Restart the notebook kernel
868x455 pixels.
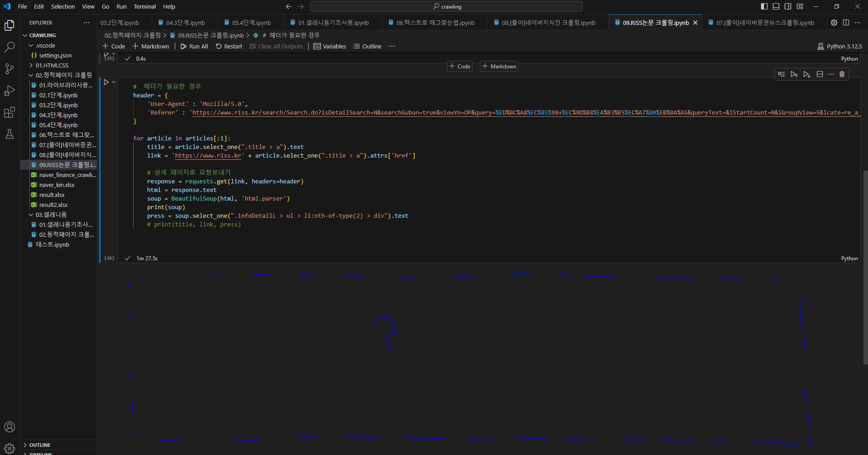[229, 46]
